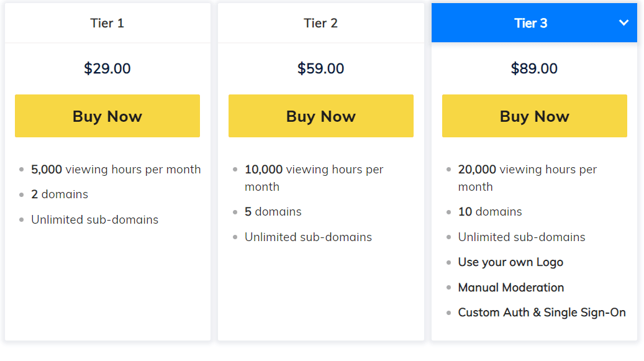This screenshot has height=361, width=644.
Task: Click Unlimited sub-domains under Tier 1
Action: coord(95,219)
